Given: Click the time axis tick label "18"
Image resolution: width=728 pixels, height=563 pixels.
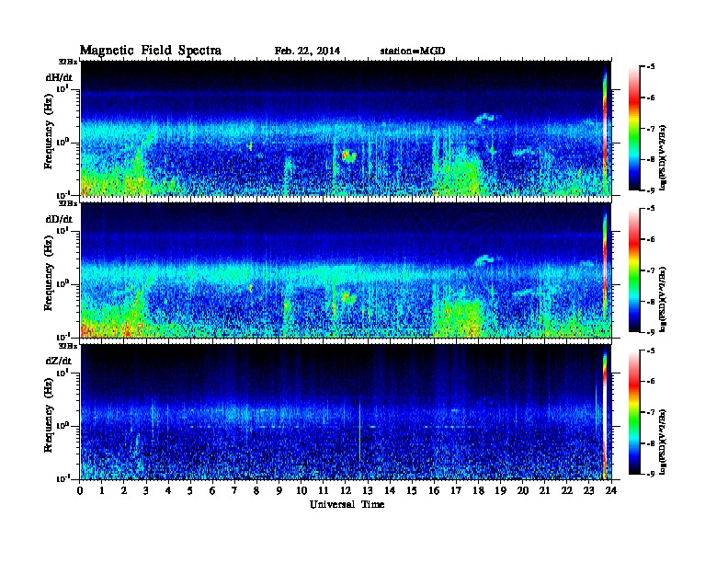Looking at the screenshot, I should pyautogui.click(x=478, y=490).
